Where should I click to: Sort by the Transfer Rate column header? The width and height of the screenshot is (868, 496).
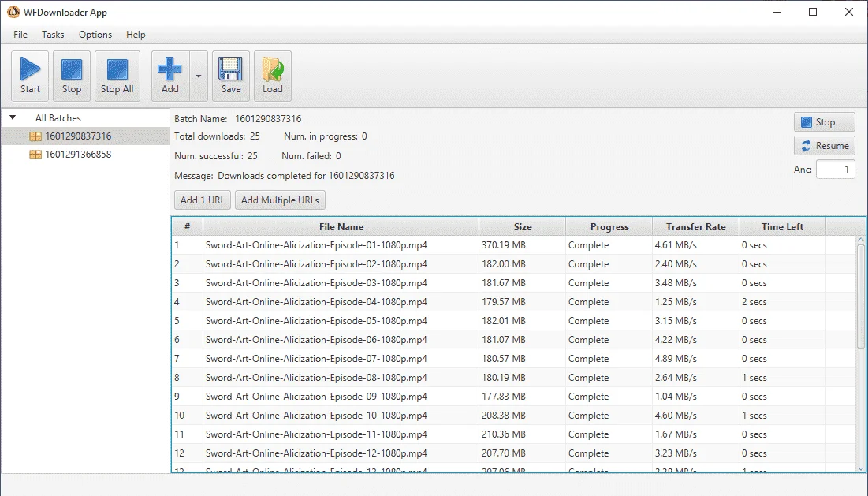click(696, 226)
